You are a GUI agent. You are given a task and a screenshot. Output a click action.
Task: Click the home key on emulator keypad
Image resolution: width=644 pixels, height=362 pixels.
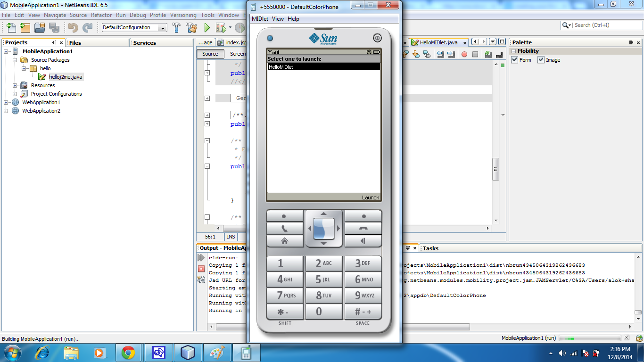285,241
